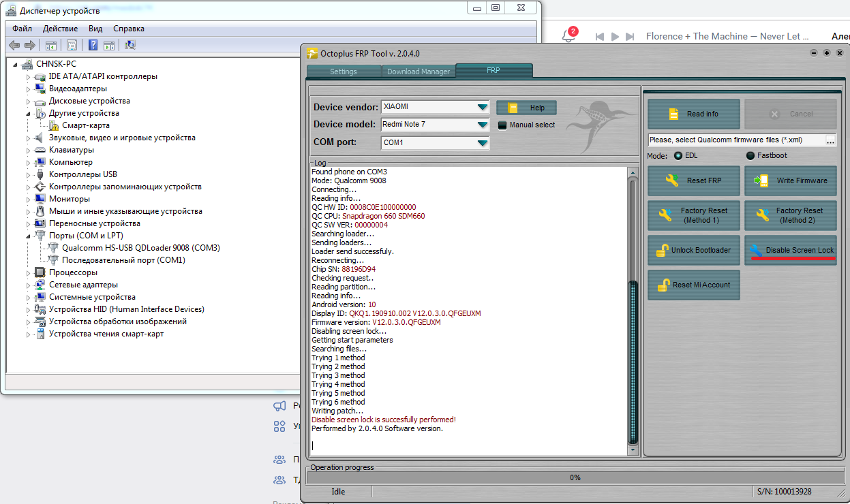The image size is (850, 504).
Task: Select the Fastboot mode radio button
Action: click(x=750, y=156)
